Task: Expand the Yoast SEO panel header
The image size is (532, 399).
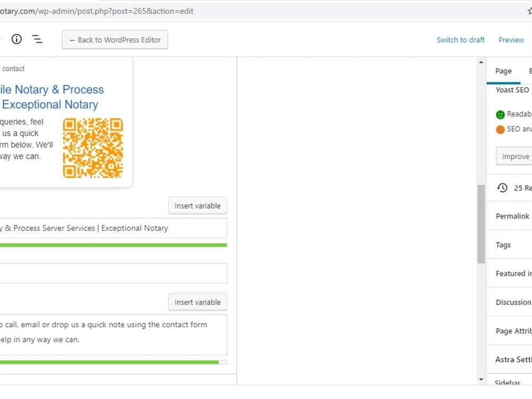Action: tap(512, 90)
